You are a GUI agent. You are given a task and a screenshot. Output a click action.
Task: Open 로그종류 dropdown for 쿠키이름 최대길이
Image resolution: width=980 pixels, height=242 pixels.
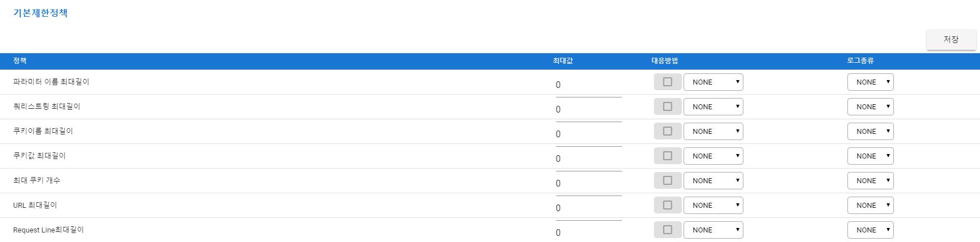[870, 132]
